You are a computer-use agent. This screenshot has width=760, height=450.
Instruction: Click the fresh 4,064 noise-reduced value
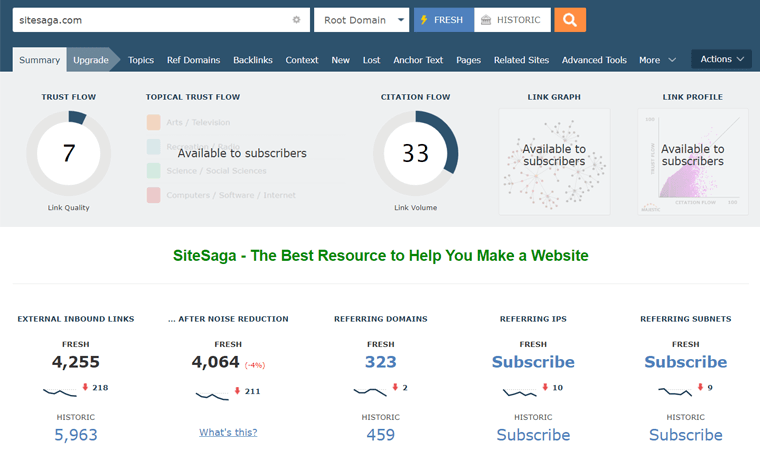[215, 362]
